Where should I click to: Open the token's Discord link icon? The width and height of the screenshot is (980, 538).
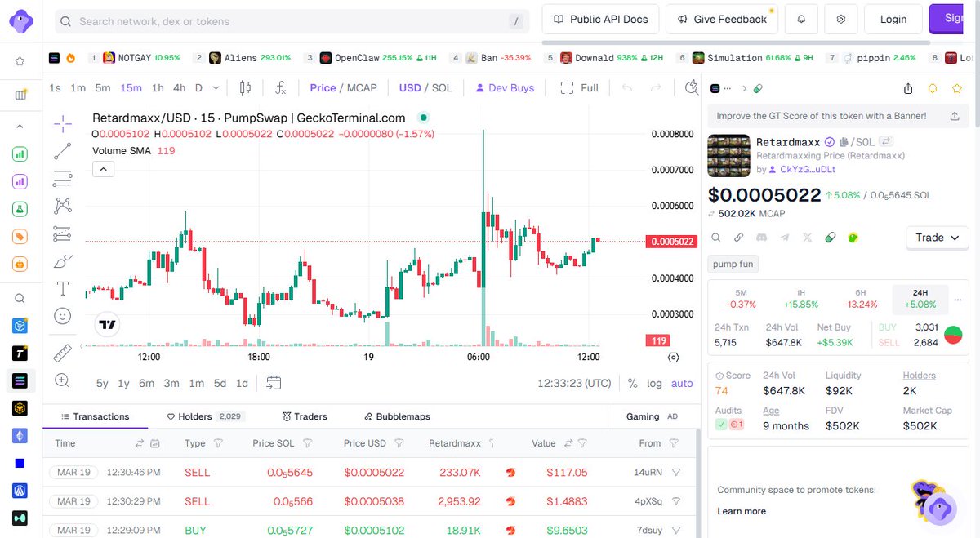762,238
